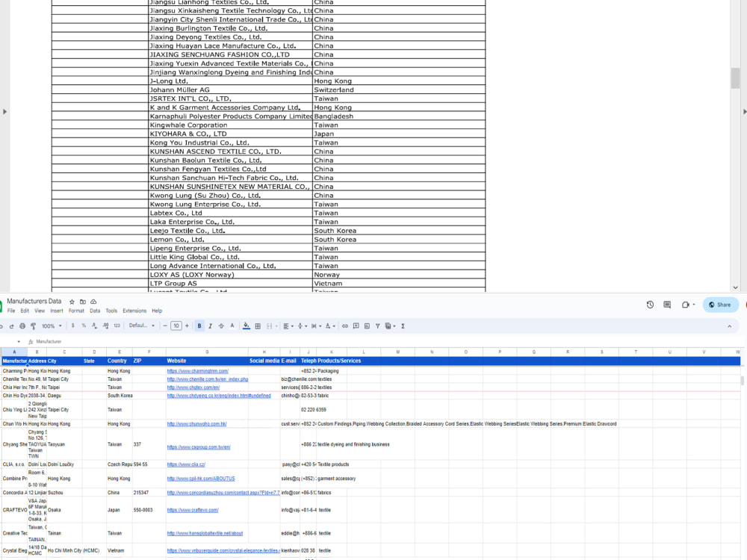
Task: Open the filter views dropdown
Action: tap(391, 326)
